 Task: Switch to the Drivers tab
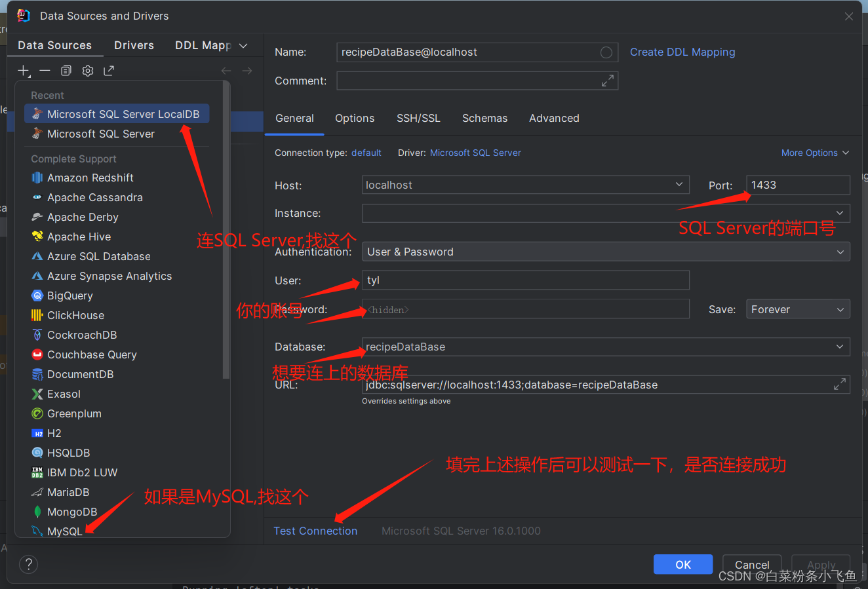[134, 45]
